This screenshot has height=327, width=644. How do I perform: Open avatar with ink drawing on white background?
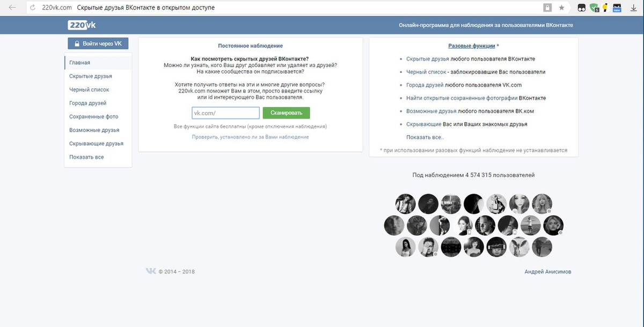[496, 204]
